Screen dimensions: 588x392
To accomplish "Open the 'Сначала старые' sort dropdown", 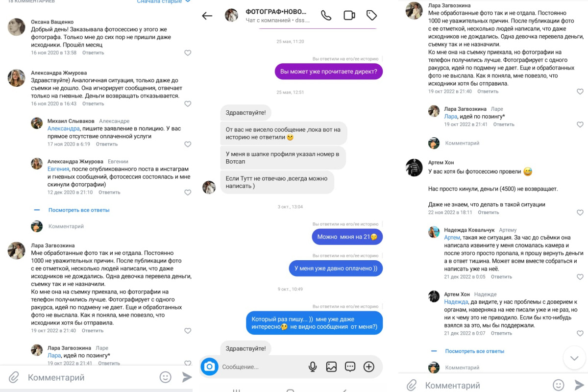I will [163, 1].
